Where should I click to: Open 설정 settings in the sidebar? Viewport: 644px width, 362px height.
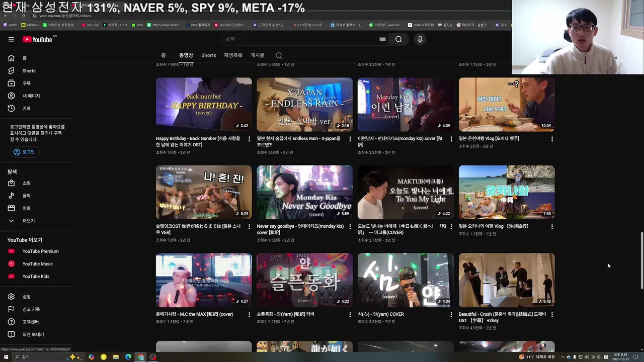click(x=37, y=297)
